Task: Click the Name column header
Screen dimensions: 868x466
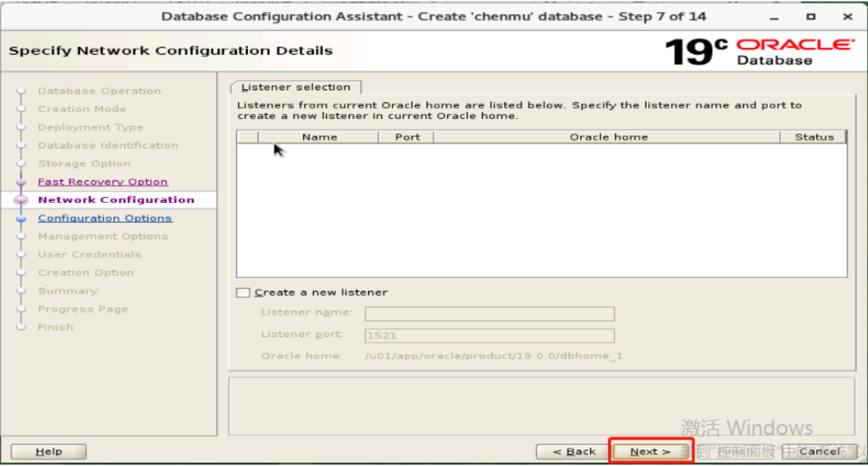Action: [x=319, y=137]
